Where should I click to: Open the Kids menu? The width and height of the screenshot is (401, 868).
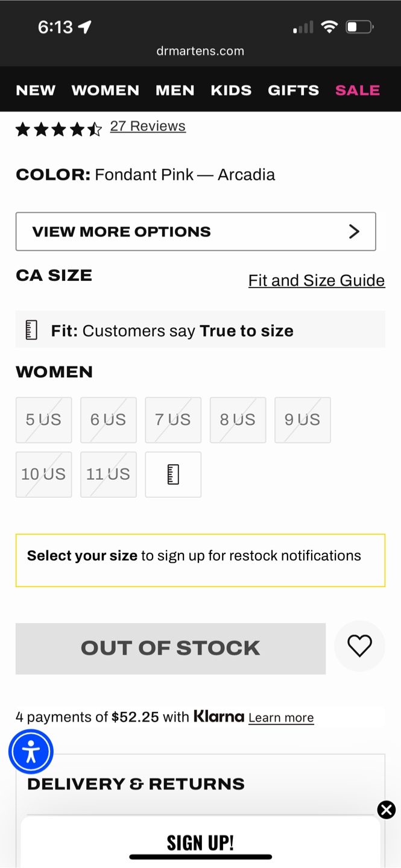(231, 90)
